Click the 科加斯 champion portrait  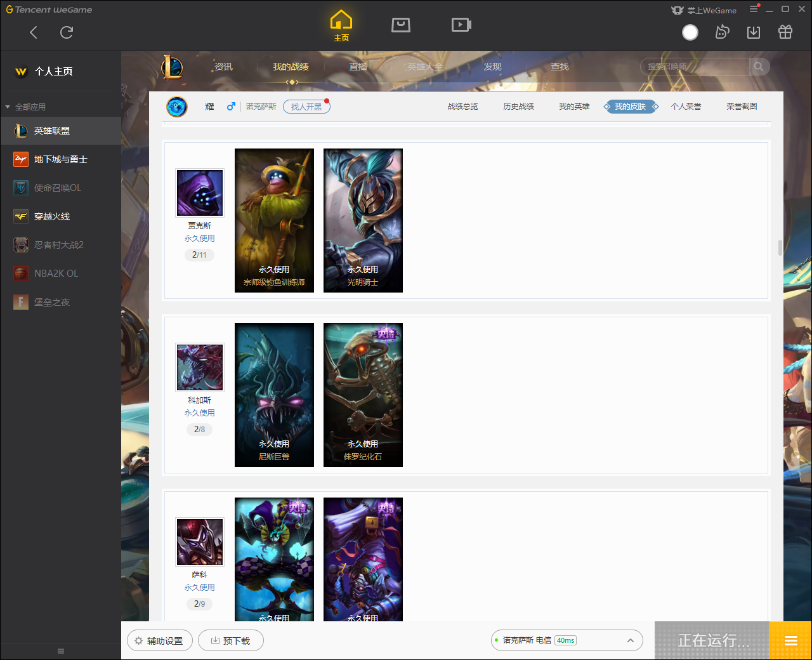[200, 367]
